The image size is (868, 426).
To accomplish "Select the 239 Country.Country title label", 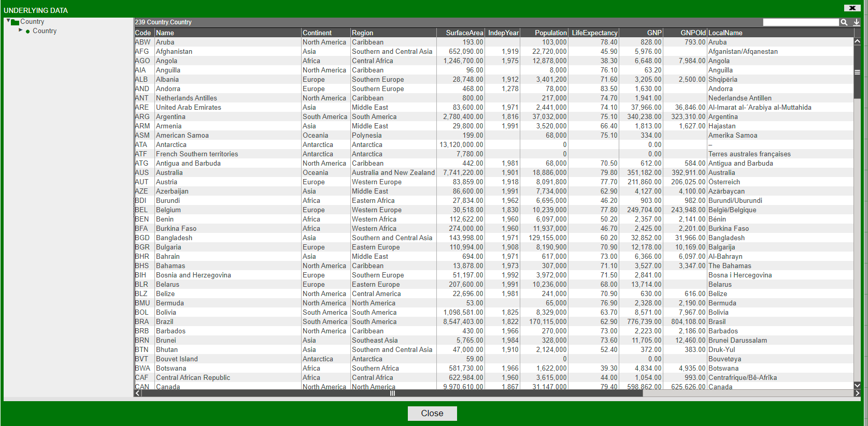I will point(163,22).
